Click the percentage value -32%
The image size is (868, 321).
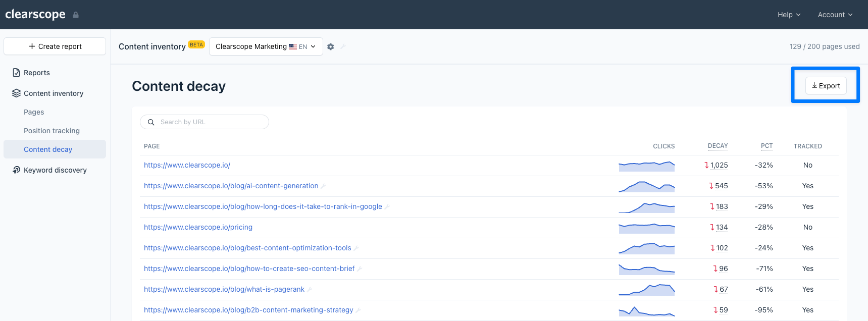pos(763,165)
